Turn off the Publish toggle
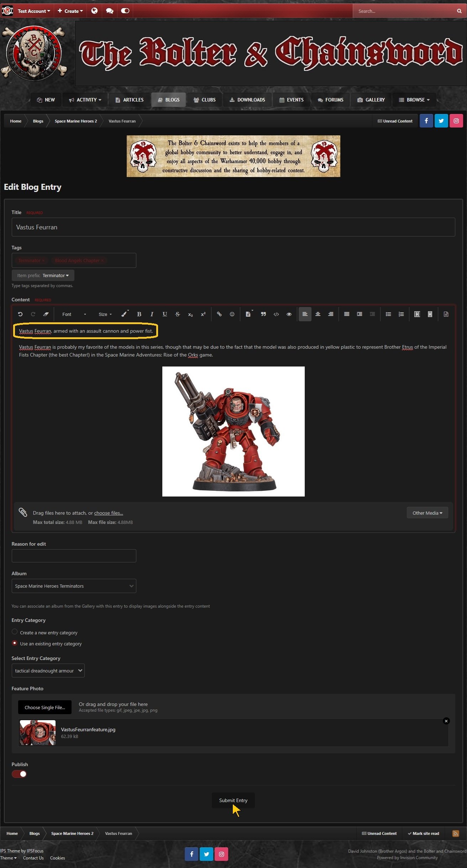 pyautogui.click(x=19, y=774)
